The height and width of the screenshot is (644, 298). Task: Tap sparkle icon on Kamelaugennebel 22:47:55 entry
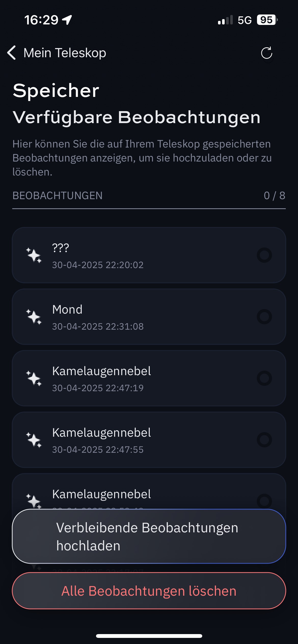(34, 440)
